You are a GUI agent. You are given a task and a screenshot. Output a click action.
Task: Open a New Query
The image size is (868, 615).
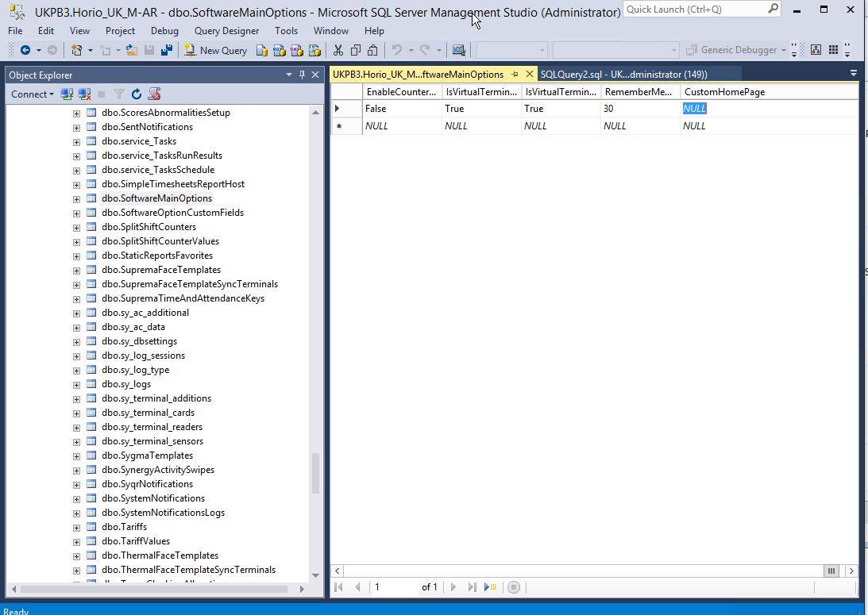click(x=215, y=50)
